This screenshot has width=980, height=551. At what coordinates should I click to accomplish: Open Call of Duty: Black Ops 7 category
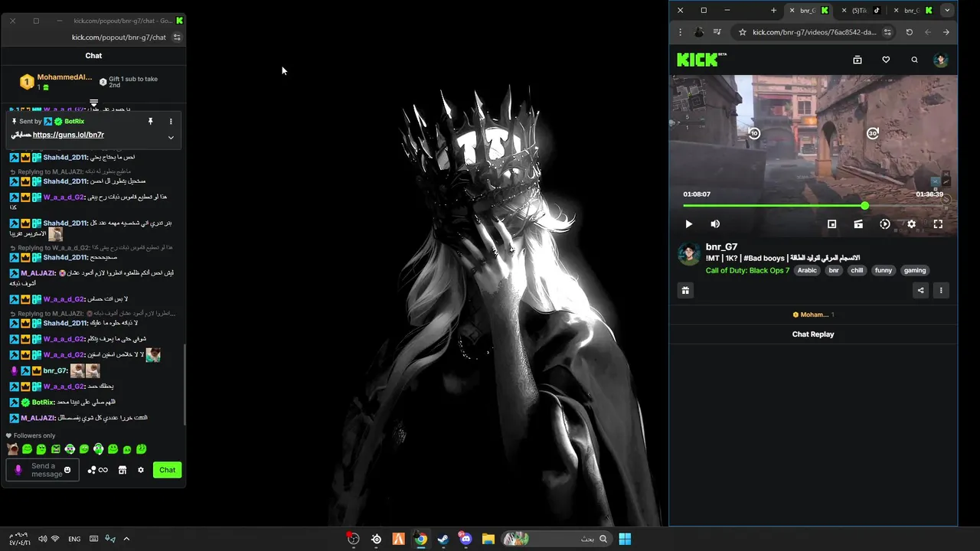click(747, 270)
